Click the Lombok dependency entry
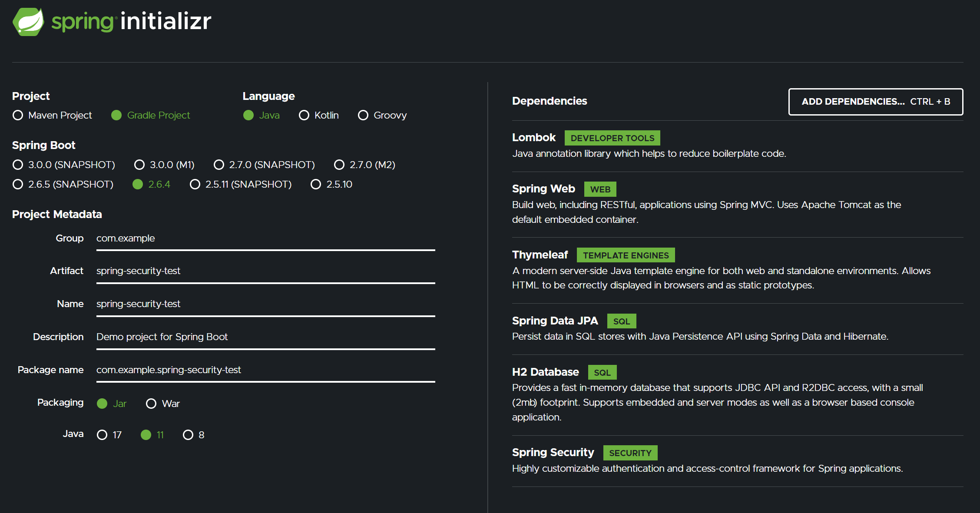Viewport: 980px width, 513px height. pos(534,138)
